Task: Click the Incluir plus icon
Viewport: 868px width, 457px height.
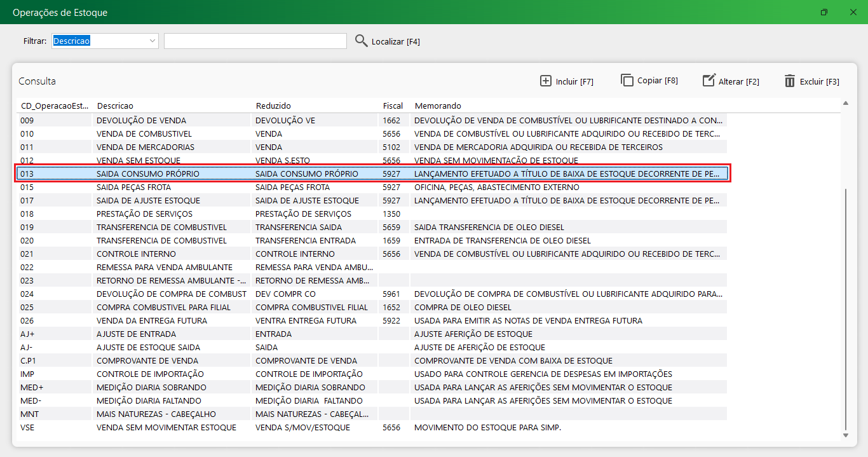Action: tap(546, 81)
